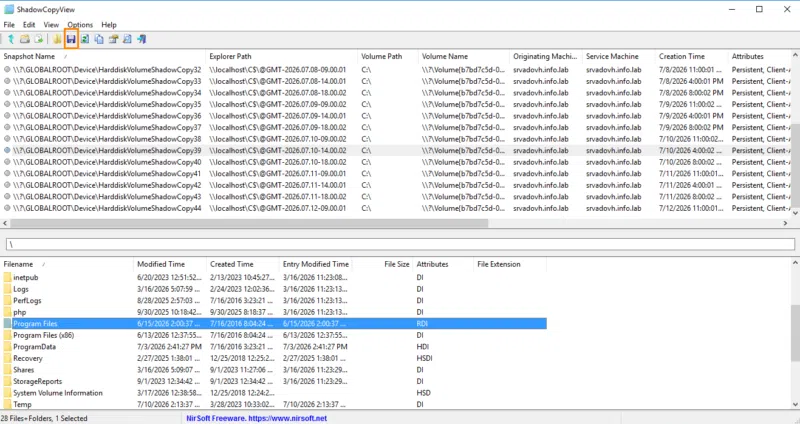Open the View menu

click(x=51, y=24)
